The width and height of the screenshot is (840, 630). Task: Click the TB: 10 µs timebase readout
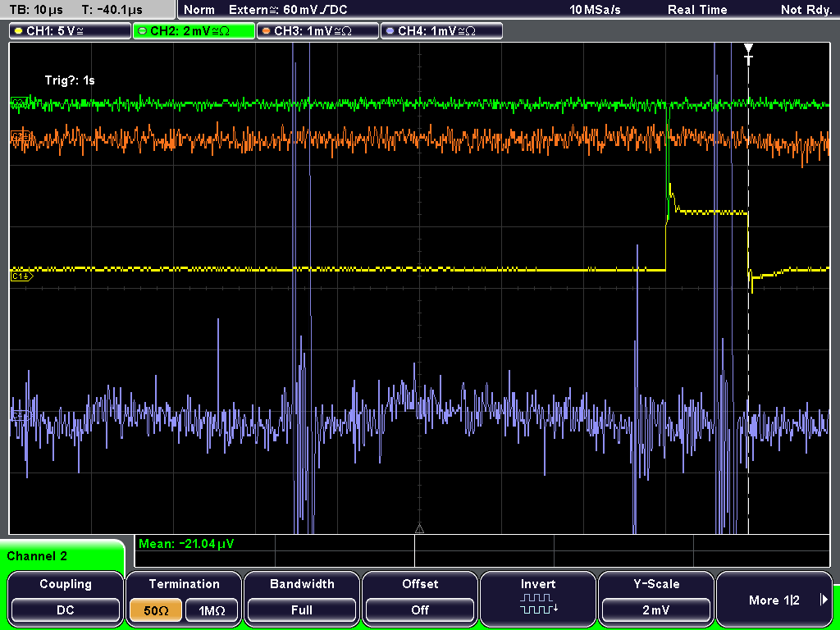36,10
